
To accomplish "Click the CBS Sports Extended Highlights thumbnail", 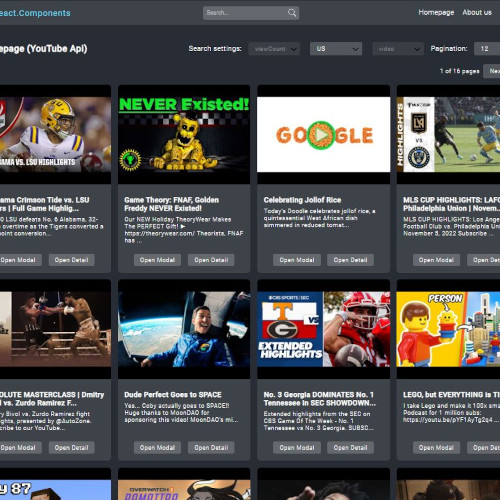I will [323, 329].
